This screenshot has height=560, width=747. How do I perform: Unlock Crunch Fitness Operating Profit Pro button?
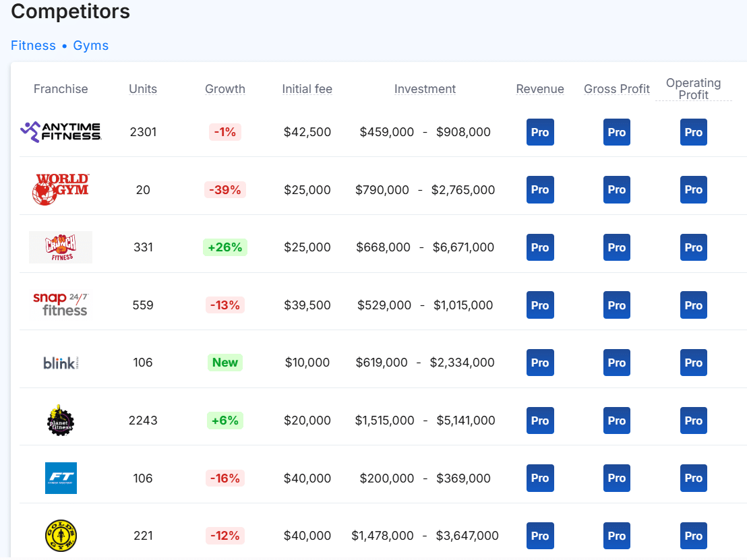coord(693,247)
